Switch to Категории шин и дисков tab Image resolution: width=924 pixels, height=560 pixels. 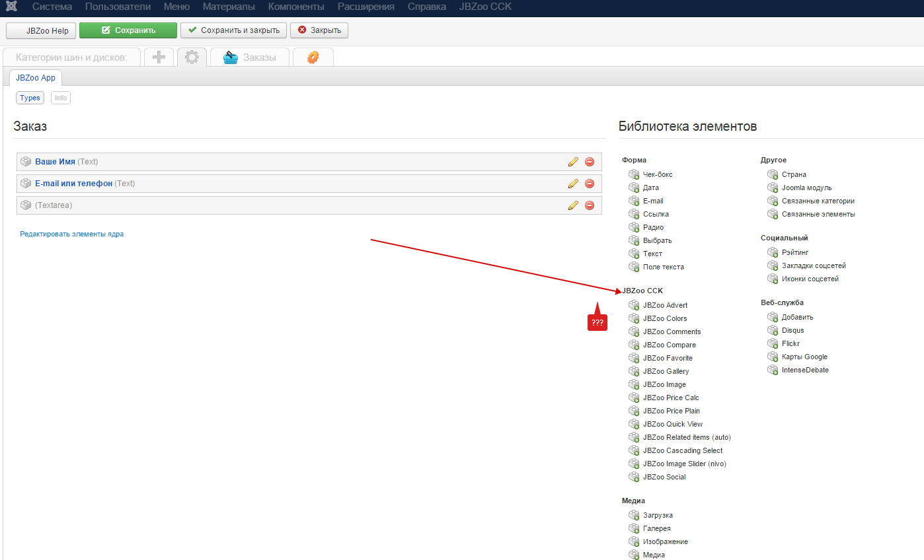tap(71, 57)
